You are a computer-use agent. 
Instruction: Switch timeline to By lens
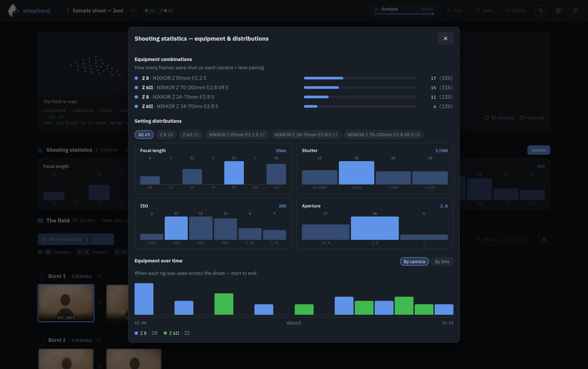coord(442,262)
